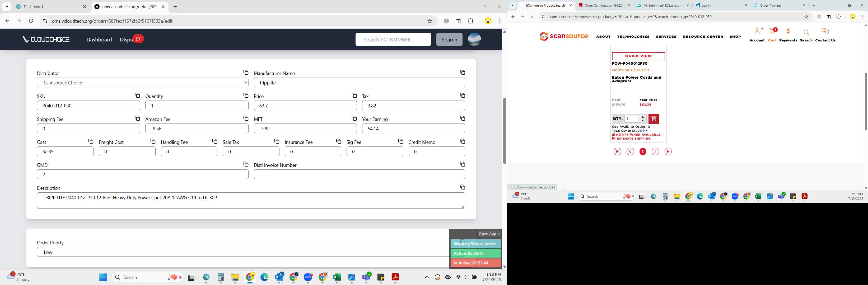Click the Description text area
Viewport: 868px width, 285px height.
(x=251, y=201)
